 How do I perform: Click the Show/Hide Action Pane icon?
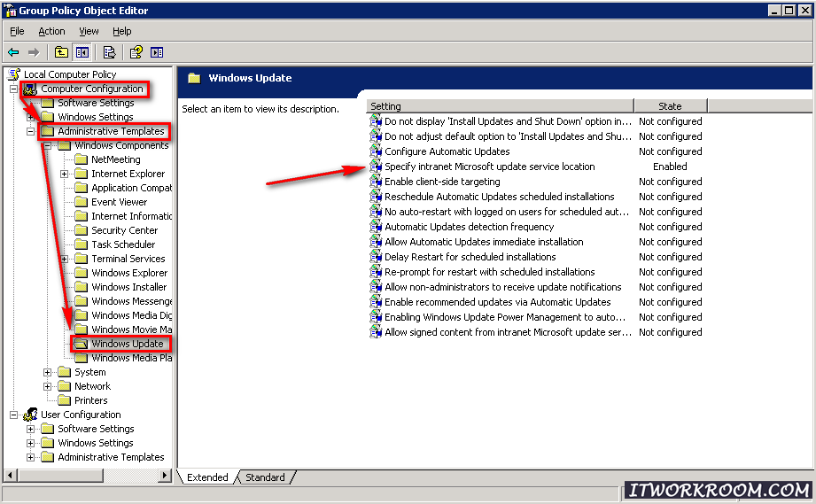(157, 52)
